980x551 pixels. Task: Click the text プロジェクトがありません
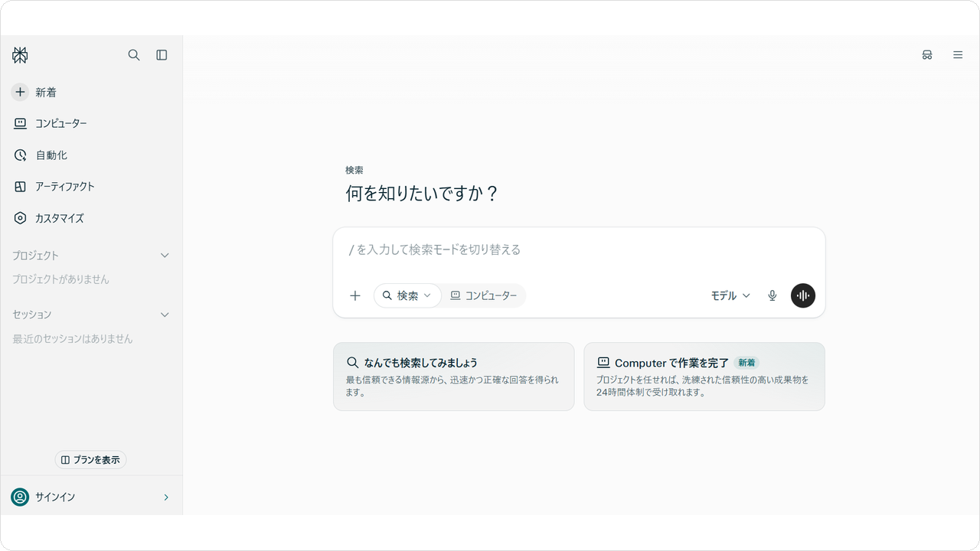click(x=60, y=279)
